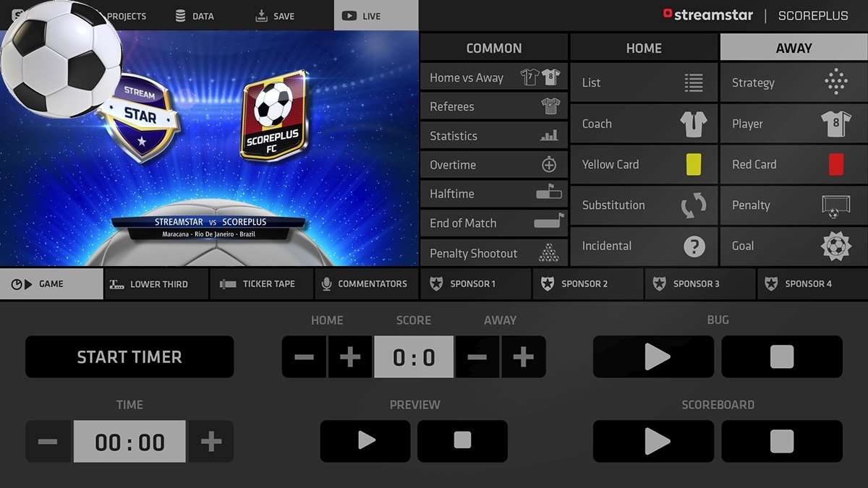Play the Preview
This screenshot has width=868, height=488.
[365, 441]
